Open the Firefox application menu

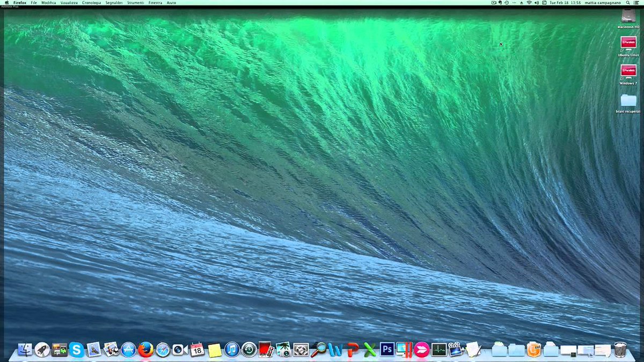pyautogui.click(x=20, y=3)
